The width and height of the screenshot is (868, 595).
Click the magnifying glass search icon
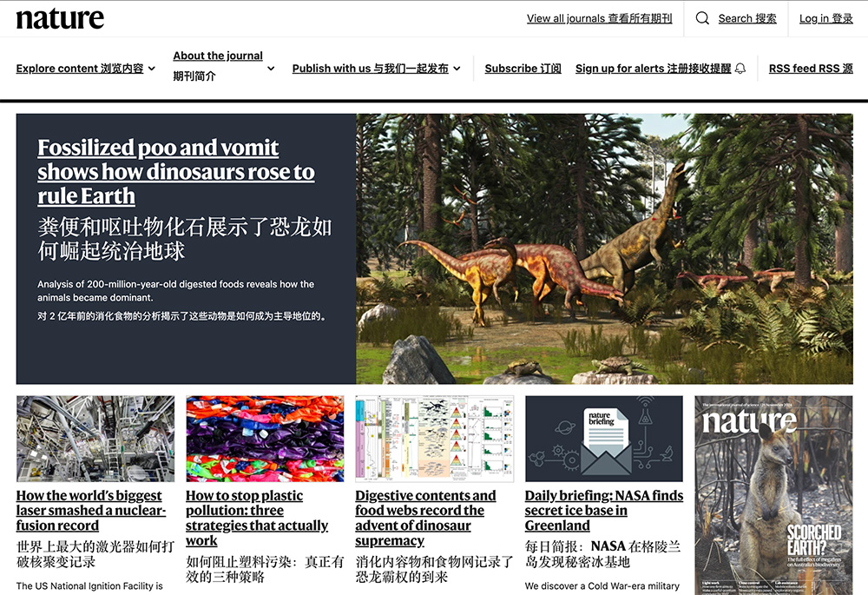pos(703,18)
